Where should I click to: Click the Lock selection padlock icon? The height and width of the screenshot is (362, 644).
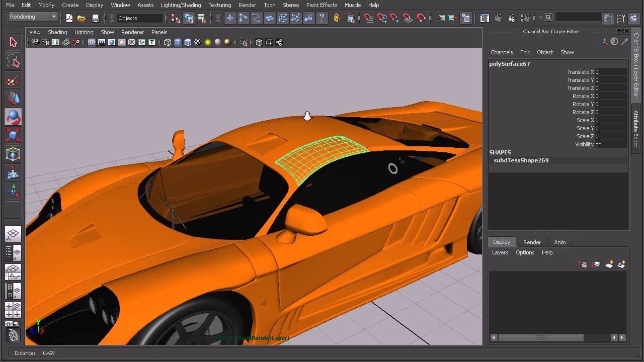tap(337, 18)
